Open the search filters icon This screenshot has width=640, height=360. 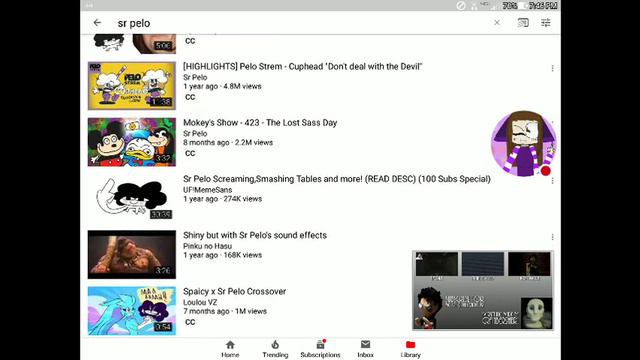546,23
